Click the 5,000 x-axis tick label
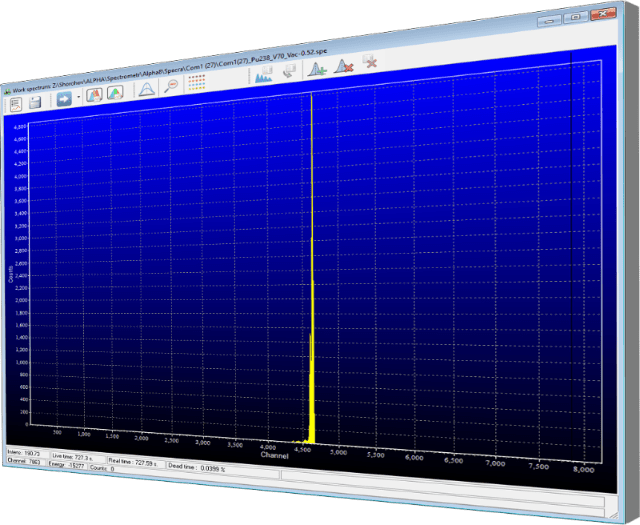Image resolution: width=640 pixels, height=525 pixels. point(338,452)
